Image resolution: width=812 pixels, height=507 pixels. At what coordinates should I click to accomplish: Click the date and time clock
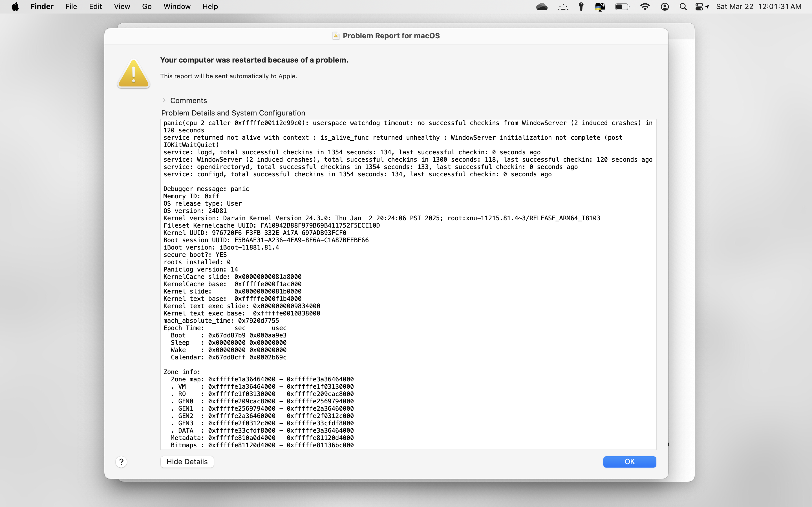758,7
